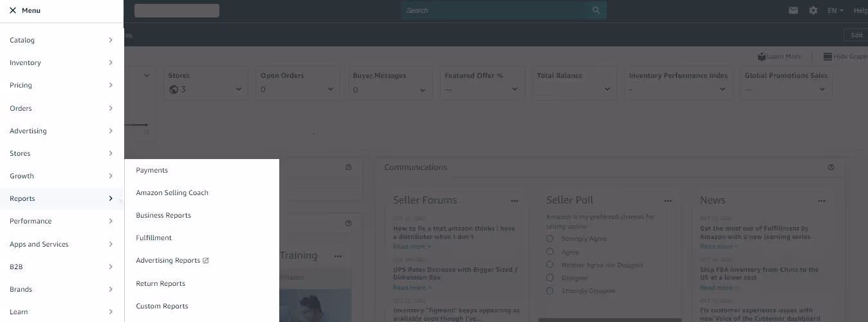Open Seller Poll options ellipsis
Screen dimensions: 868x322
[668, 201]
